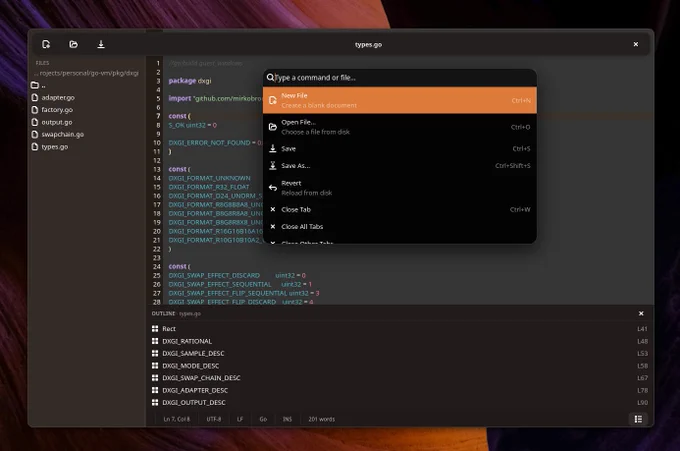Viewport: 680px width, 451px height.
Task: Click the struct icon beside Rect
Action: pyautogui.click(x=155, y=329)
